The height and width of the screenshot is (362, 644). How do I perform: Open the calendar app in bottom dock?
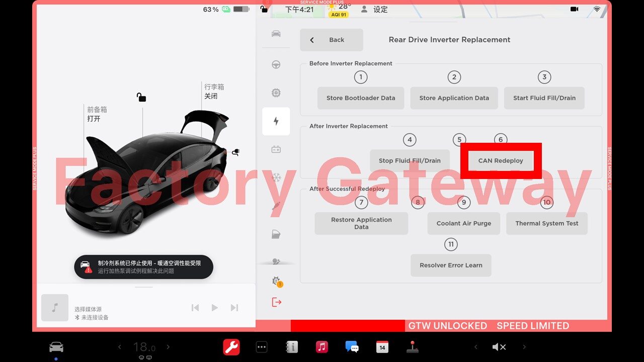(x=382, y=347)
